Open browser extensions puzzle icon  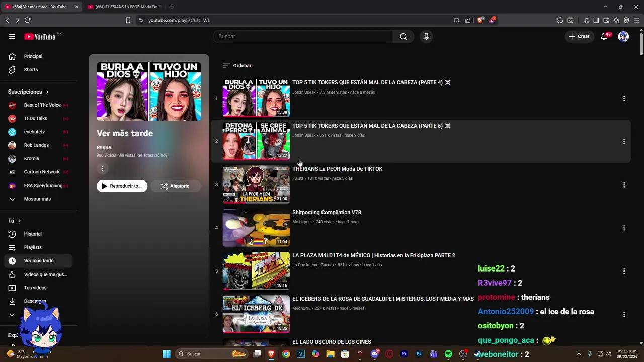(560, 20)
